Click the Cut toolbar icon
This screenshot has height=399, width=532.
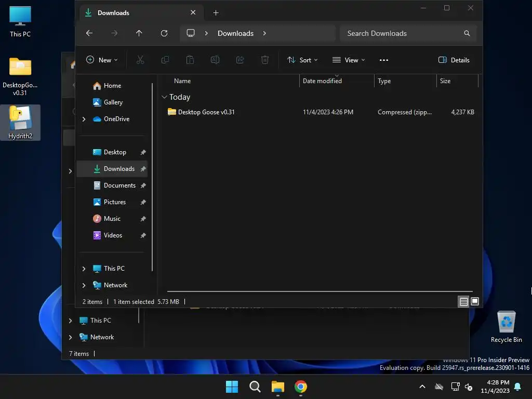[x=140, y=60]
